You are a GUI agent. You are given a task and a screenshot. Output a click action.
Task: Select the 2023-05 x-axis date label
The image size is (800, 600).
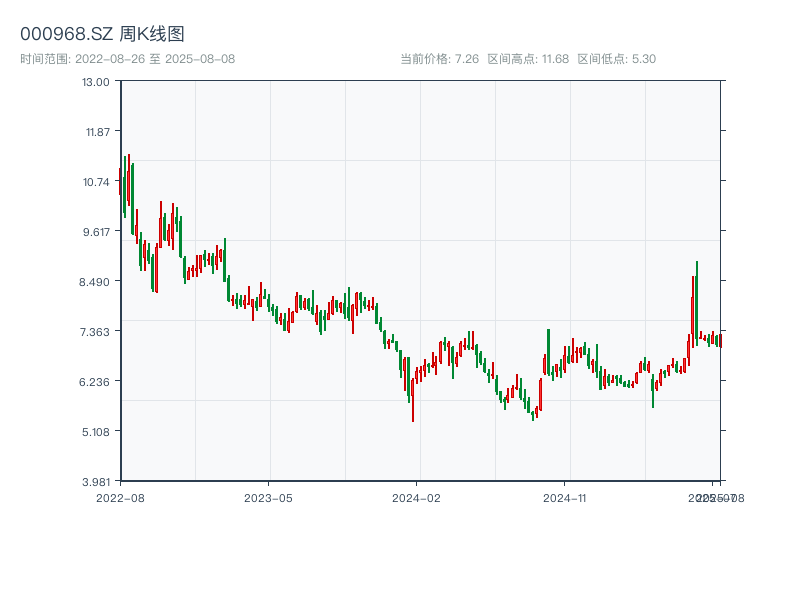[x=268, y=497]
